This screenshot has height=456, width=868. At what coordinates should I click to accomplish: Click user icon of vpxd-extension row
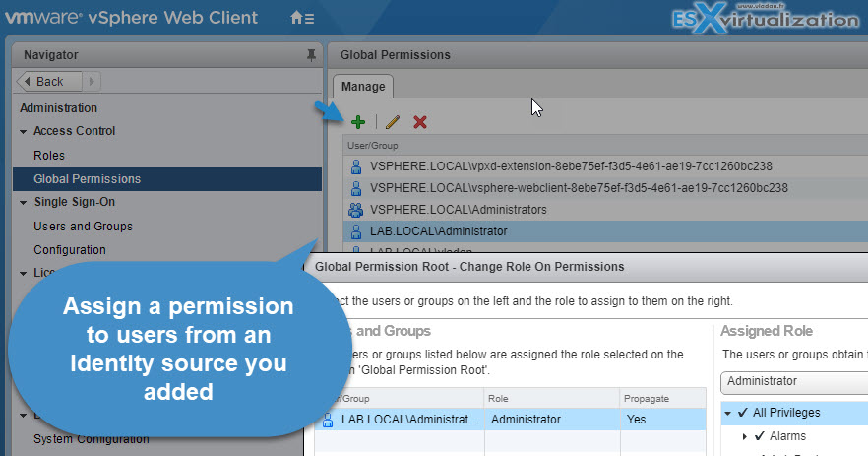pos(356,166)
